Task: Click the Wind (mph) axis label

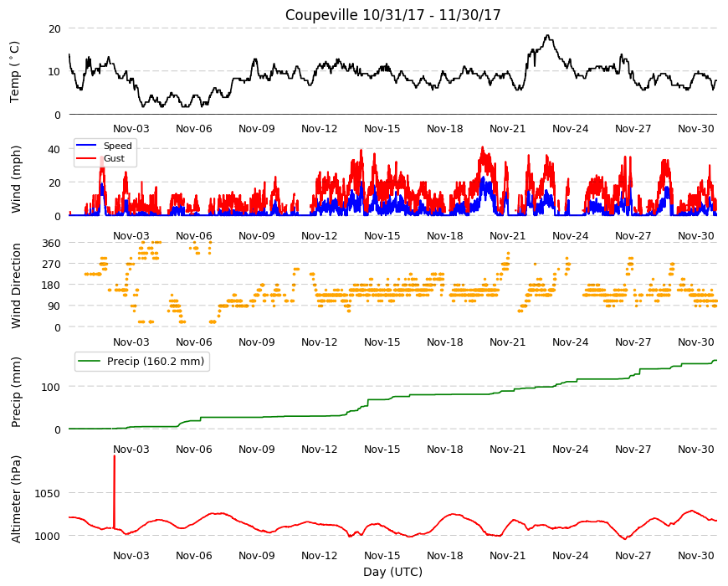Action: 16,179
